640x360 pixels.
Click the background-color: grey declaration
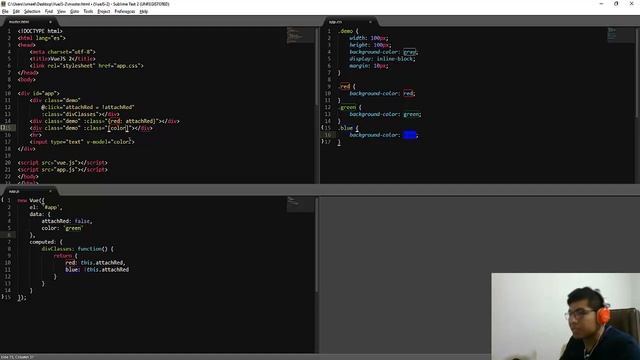384,52
